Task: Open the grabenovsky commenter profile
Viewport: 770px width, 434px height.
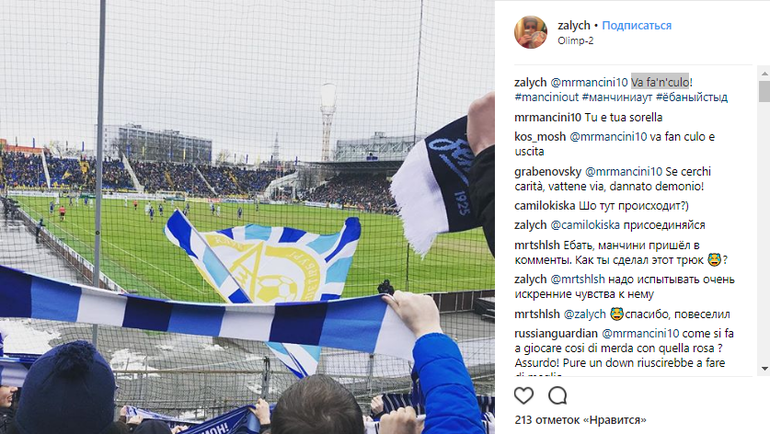Action: (x=548, y=172)
